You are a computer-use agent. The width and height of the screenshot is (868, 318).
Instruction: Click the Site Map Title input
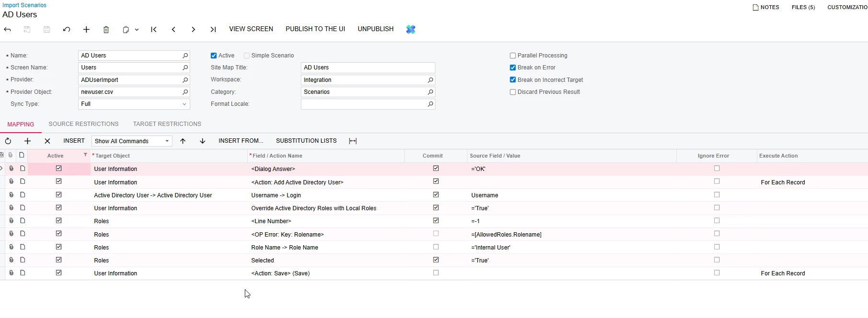[368, 68]
